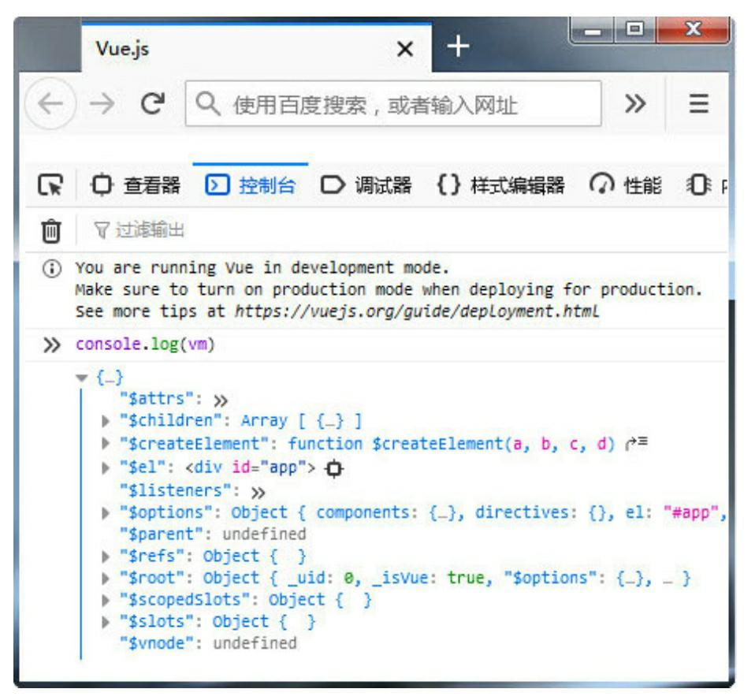Click the getter chevron after "$listeners"
The height and width of the screenshot is (700, 755).
click(x=258, y=493)
